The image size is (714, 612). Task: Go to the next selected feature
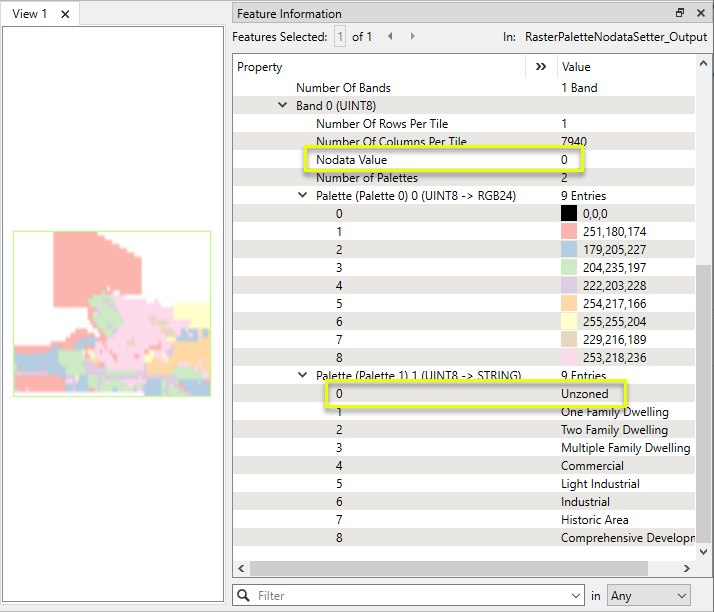point(413,37)
